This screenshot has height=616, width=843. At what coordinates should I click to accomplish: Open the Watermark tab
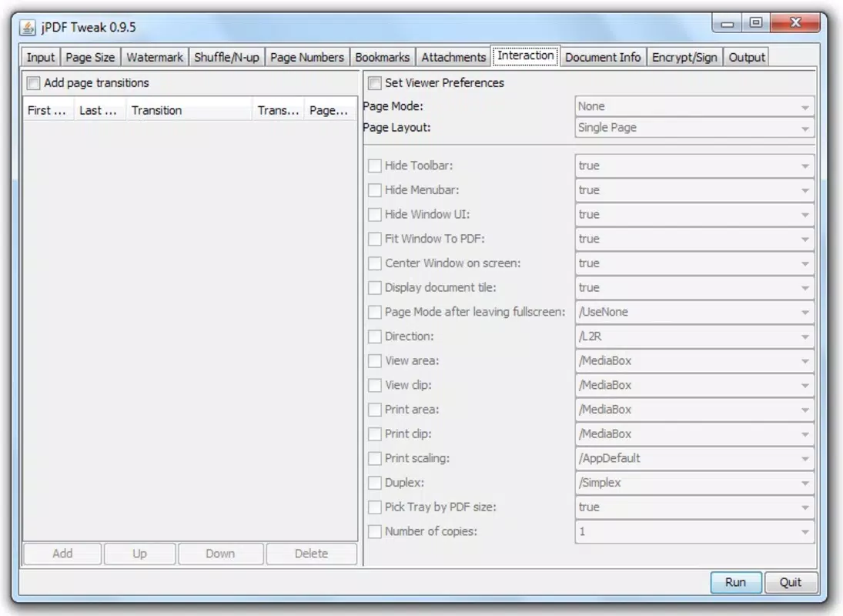155,57
